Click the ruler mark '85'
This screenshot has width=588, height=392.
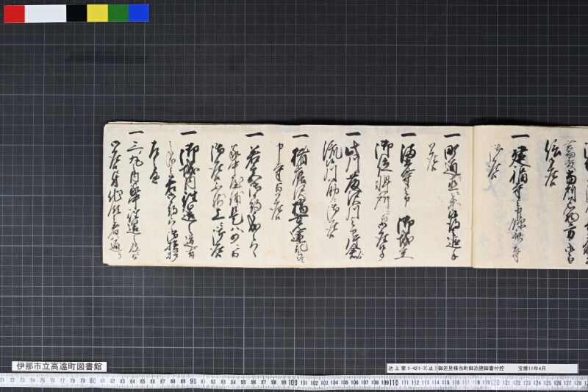tap(143, 382)
